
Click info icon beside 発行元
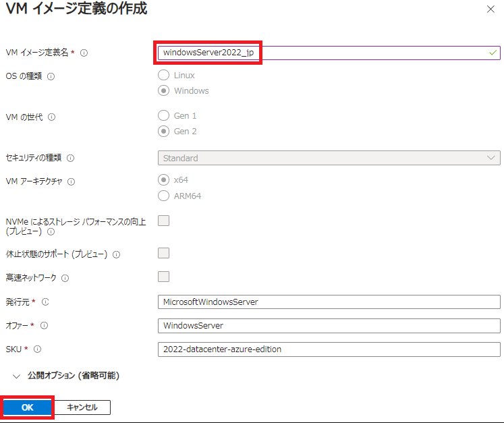[45, 302]
